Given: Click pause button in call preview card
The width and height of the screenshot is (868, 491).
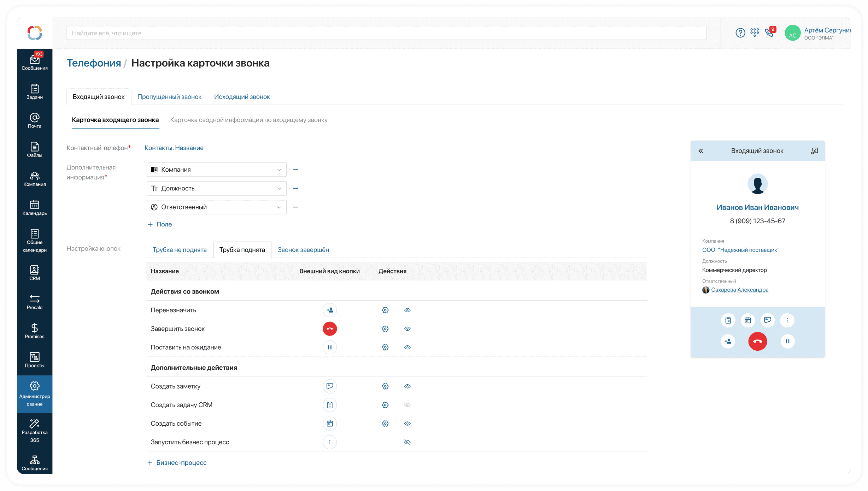Looking at the screenshot, I should click(787, 341).
